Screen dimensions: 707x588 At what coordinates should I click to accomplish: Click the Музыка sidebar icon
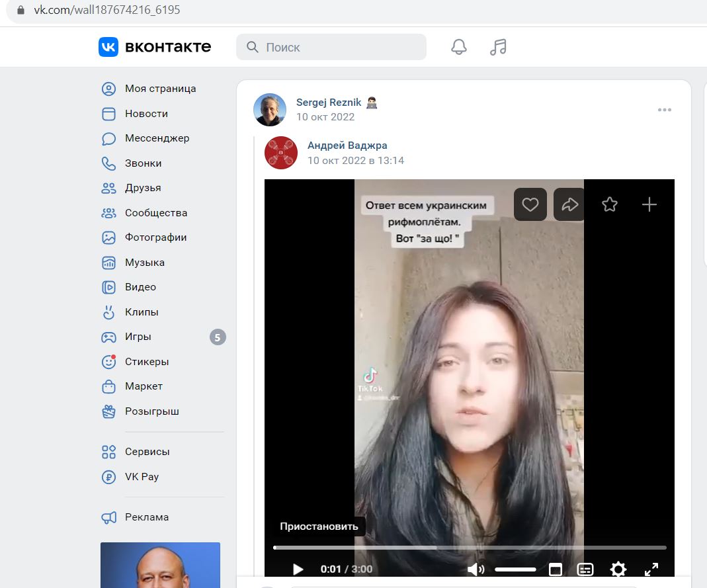pyautogui.click(x=108, y=263)
